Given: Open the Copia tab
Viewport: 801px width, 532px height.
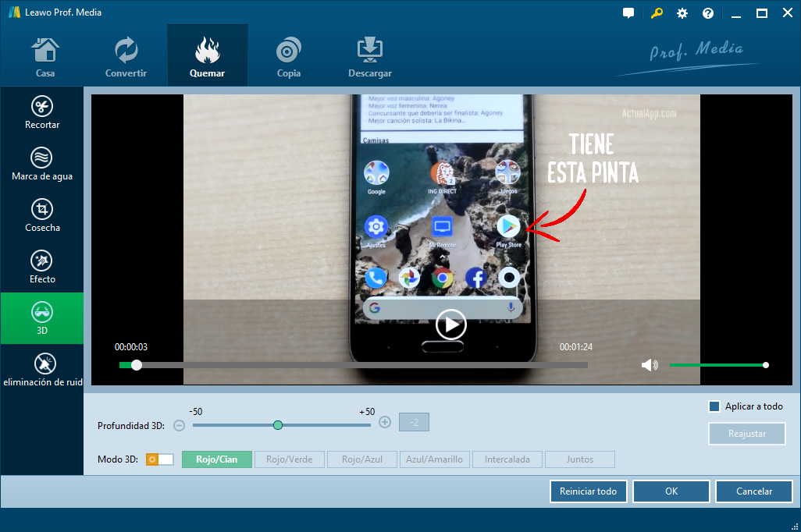Looking at the screenshot, I should point(288,56).
